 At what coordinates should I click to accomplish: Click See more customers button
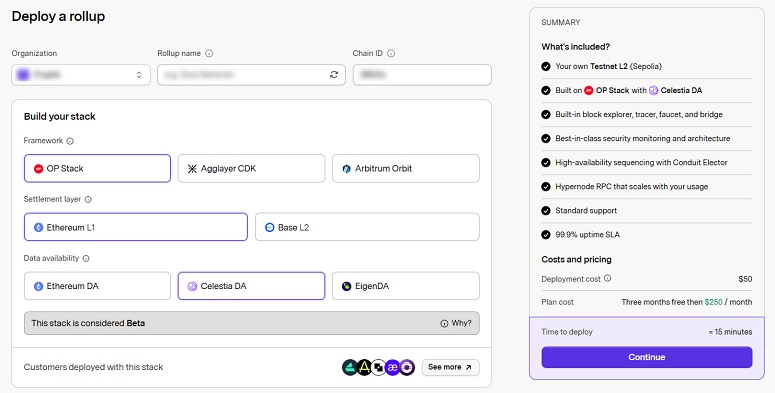click(x=450, y=367)
